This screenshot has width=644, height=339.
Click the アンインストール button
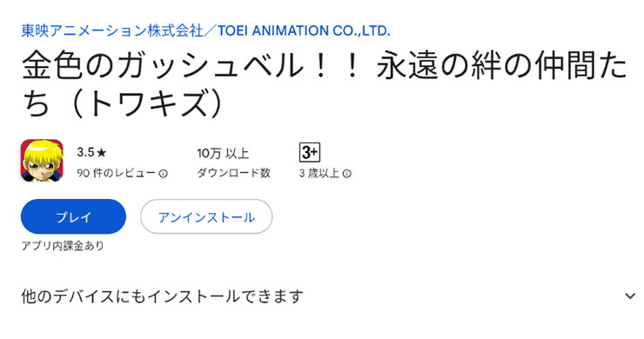(206, 216)
